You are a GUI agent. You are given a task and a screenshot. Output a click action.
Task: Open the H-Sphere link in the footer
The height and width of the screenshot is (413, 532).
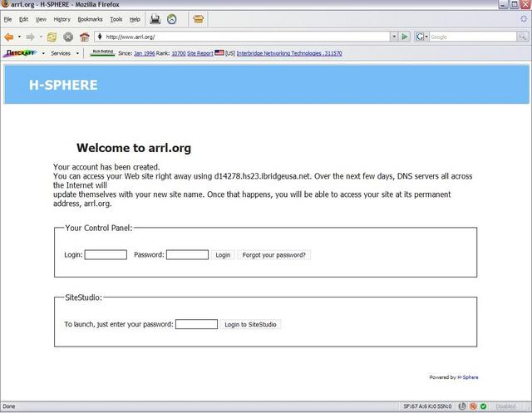point(468,377)
